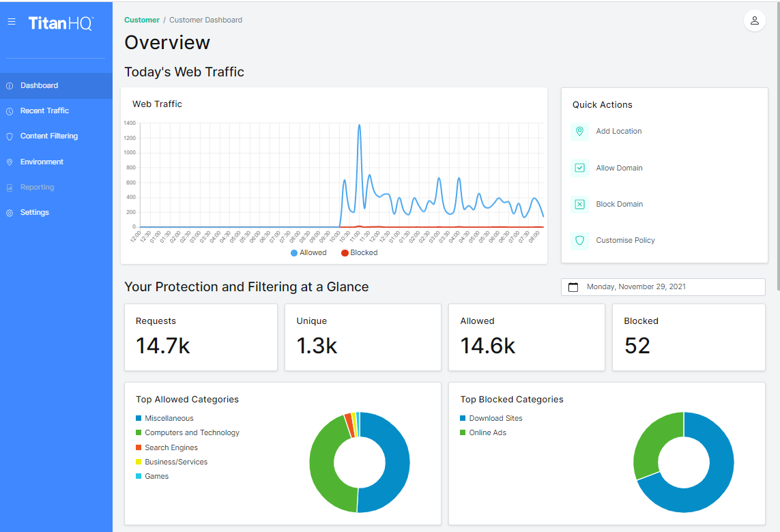Click the hamburger menu icon
The image size is (780, 532).
pyautogui.click(x=12, y=22)
